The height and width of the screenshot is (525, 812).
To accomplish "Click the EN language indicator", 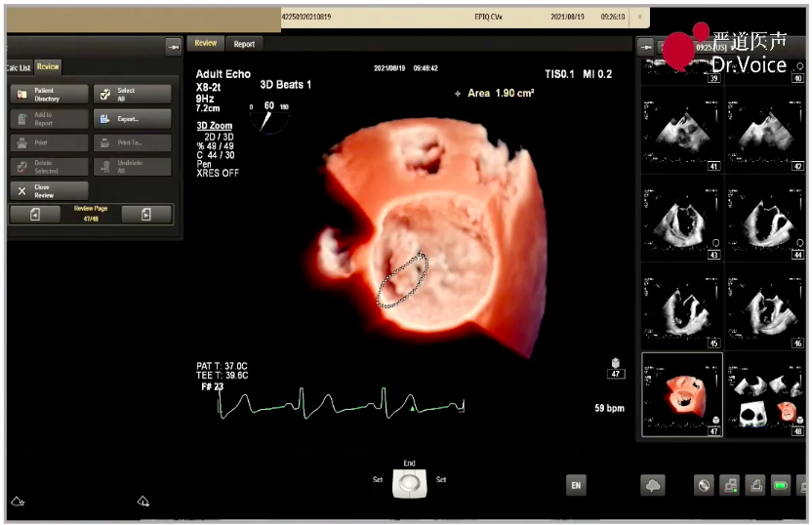I will point(576,485).
